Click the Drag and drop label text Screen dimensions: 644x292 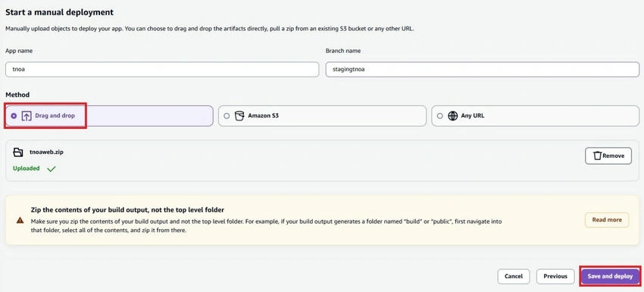click(x=55, y=116)
